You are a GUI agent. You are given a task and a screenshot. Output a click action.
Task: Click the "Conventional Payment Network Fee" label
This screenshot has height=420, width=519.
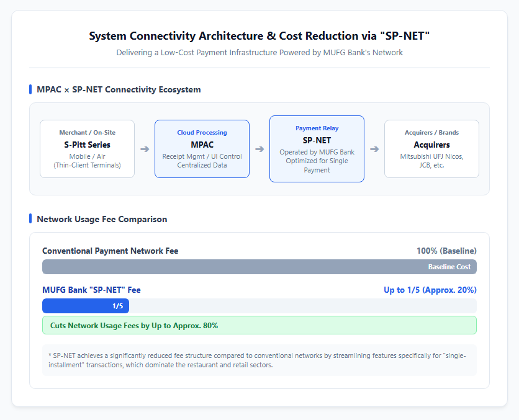111,251
